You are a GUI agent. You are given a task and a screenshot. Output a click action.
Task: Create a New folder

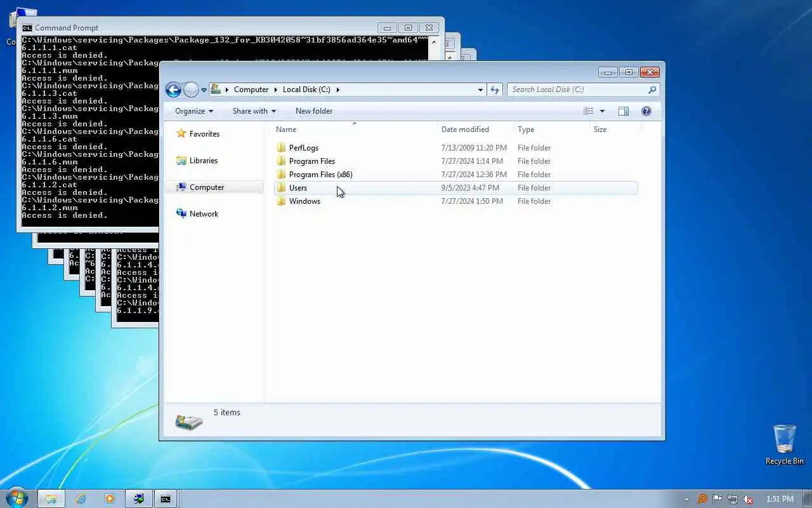click(x=314, y=111)
